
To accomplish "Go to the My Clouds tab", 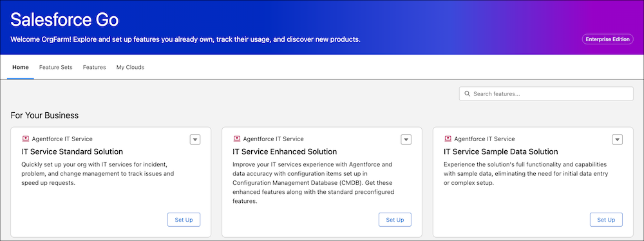I will [x=130, y=67].
